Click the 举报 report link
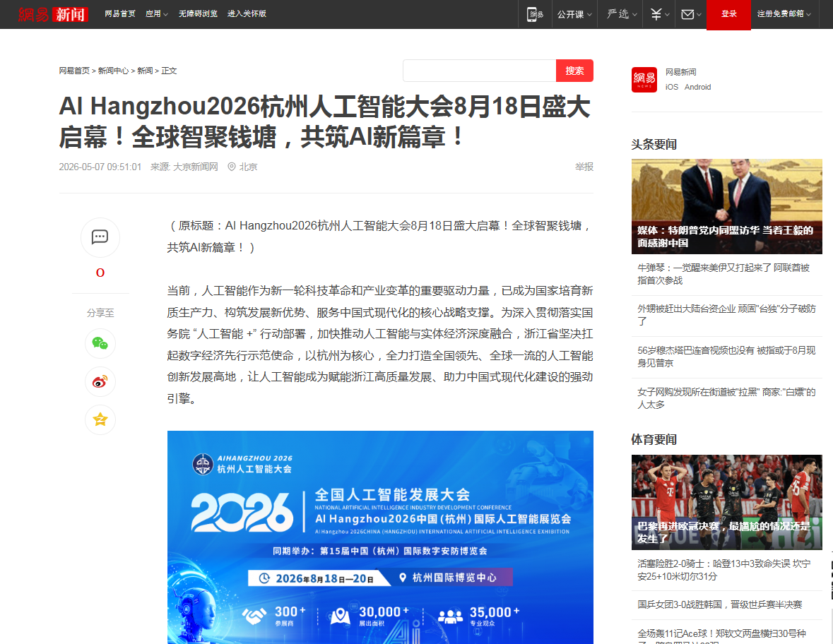 click(x=584, y=167)
